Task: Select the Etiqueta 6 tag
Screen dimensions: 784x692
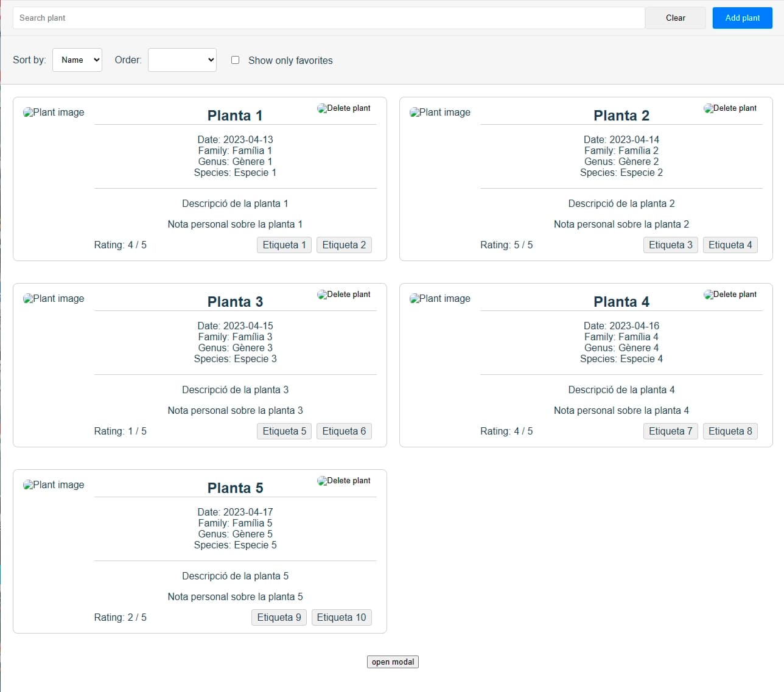Action: [x=344, y=431]
